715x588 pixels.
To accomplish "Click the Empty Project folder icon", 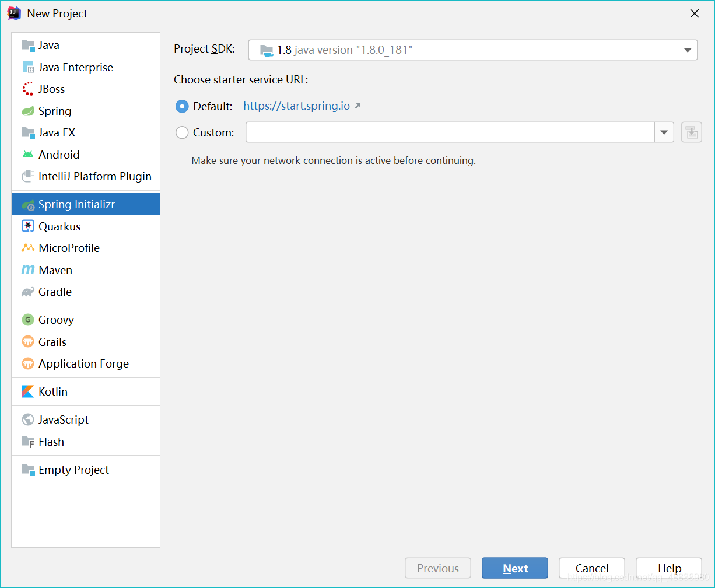I will point(28,470).
